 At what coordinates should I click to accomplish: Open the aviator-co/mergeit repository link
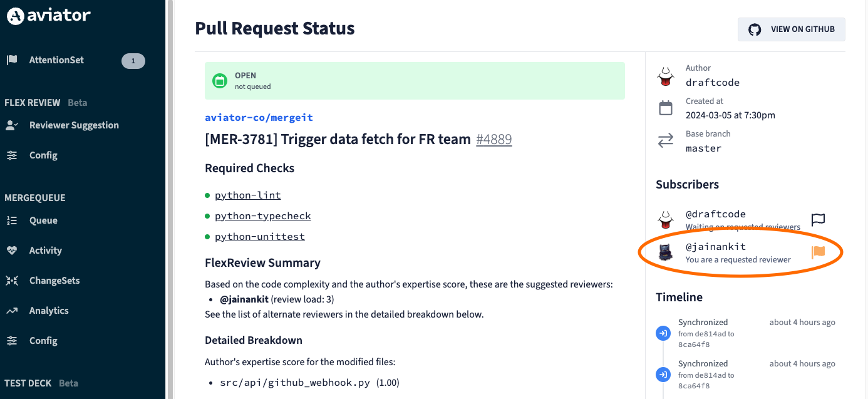259,118
